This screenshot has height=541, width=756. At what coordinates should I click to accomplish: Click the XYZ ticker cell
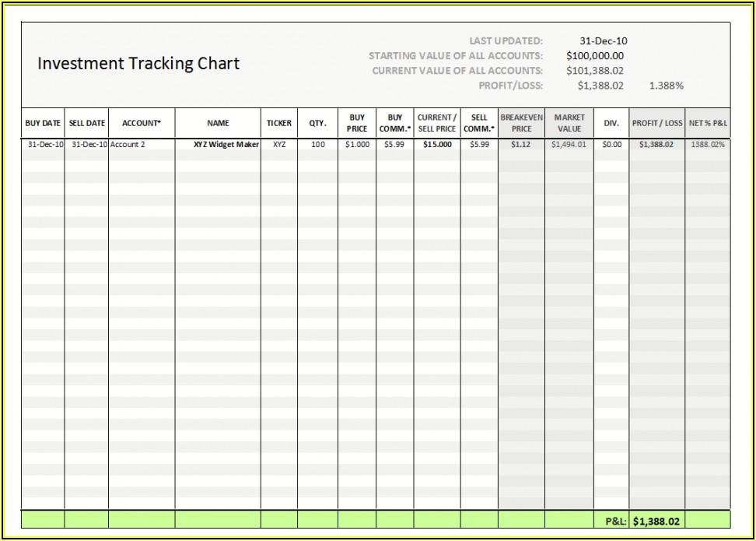coord(279,145)
